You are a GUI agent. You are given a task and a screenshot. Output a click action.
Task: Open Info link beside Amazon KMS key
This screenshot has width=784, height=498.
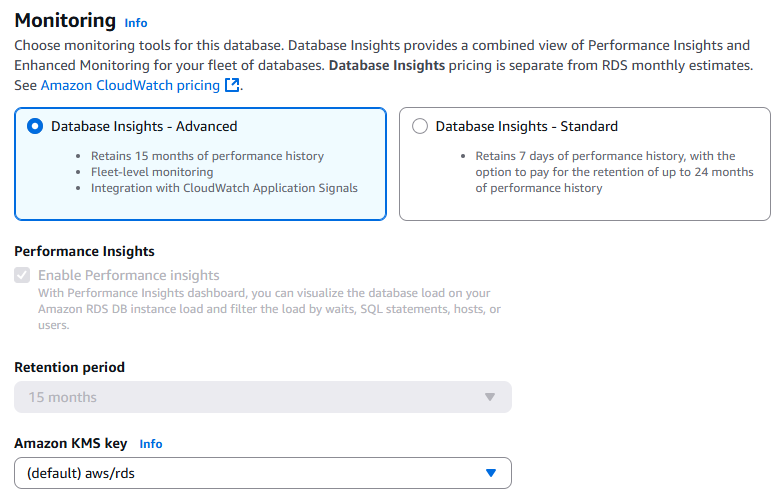150,443
